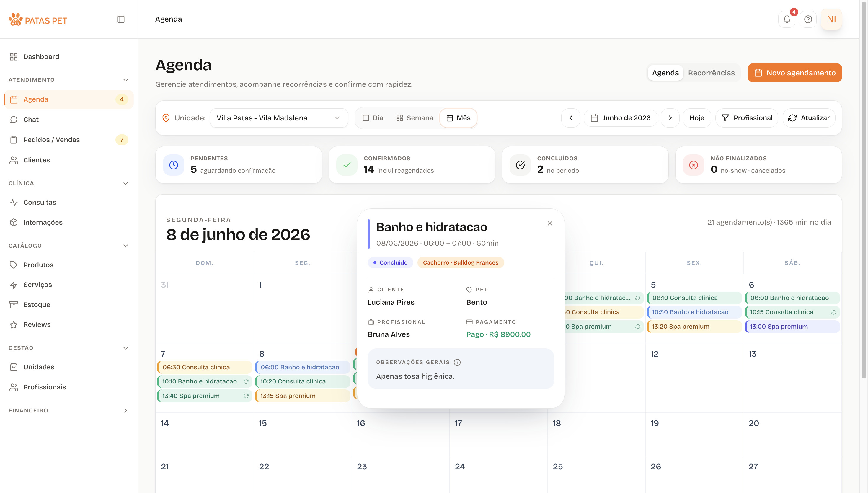Switch to Semana view
This screenshot has height=493, width=868.
[x=415, y=118]
